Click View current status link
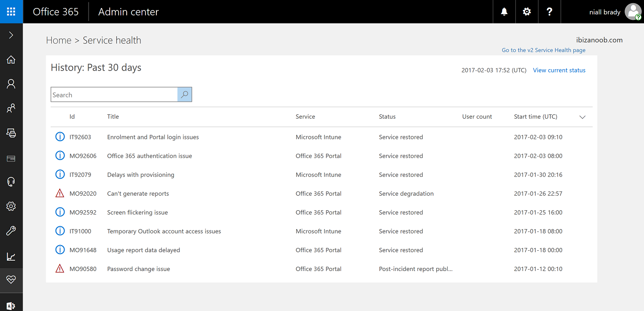Image resolution: width=644 pixels, height=311 pixels. pyautogui.click(x=559, y=70)
